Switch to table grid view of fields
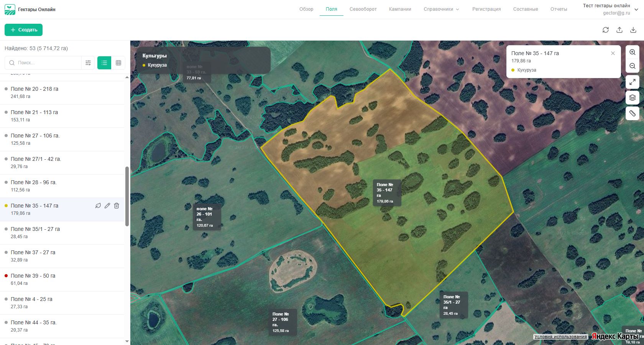Viewport: 644px width, 345px height. [x=118, y=63]
